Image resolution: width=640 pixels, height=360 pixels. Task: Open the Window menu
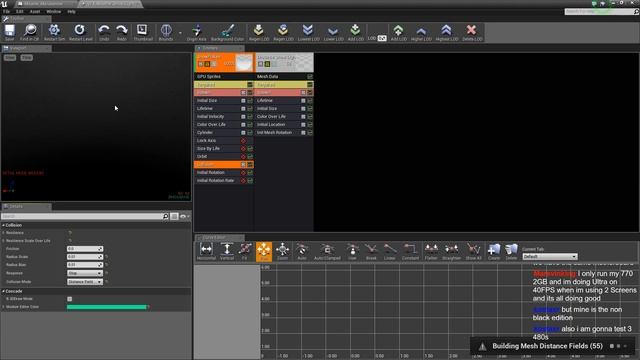pyautogui.click(x=53, y=11)
